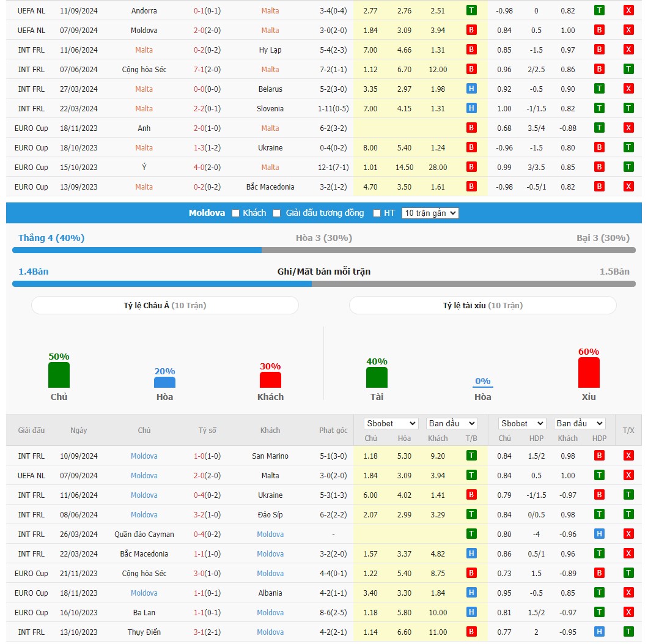Select the Tỷ lệ tài xỉu (10 Trận) tab
Screen dimensions: 648x644
coord(483,305)
